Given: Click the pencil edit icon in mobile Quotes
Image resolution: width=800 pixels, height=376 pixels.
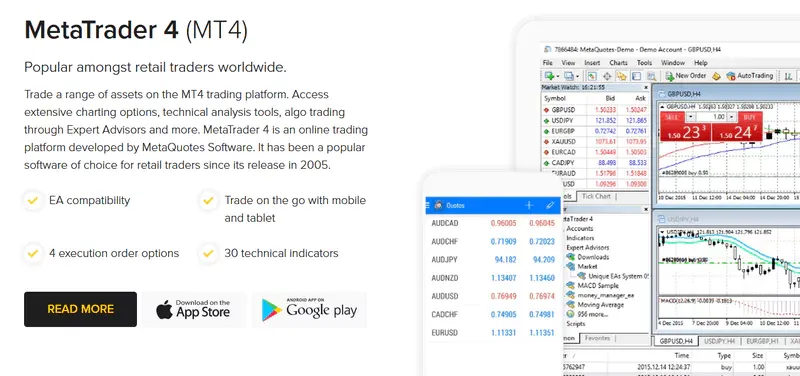Looking at the screenshot, I should coord(549,205).
